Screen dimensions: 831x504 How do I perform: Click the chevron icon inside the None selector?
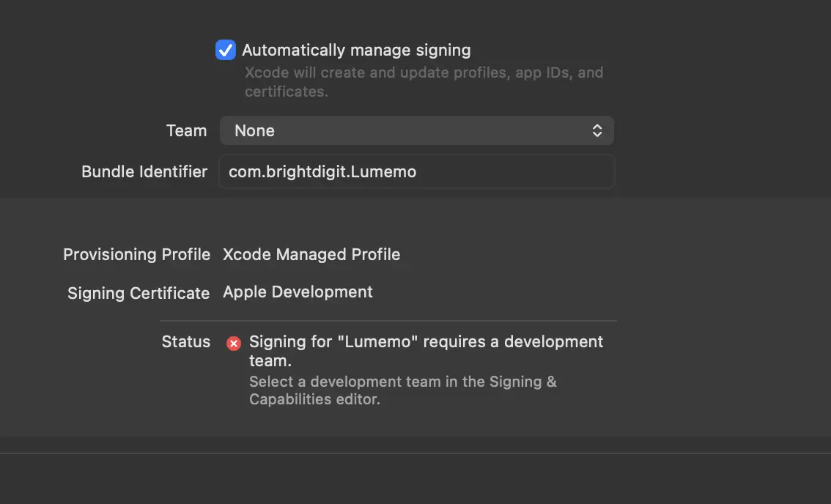[x=598, y=130]
